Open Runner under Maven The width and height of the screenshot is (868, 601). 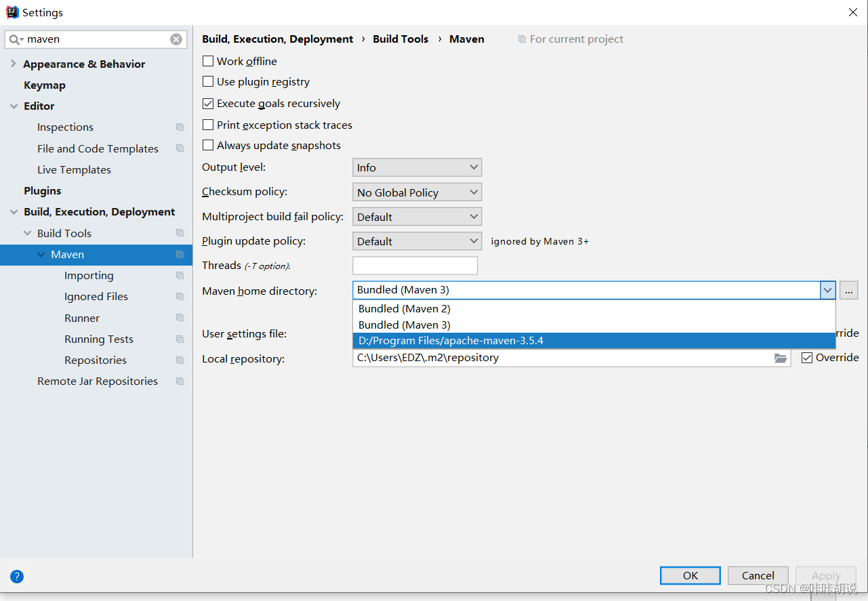pos(82,318)
